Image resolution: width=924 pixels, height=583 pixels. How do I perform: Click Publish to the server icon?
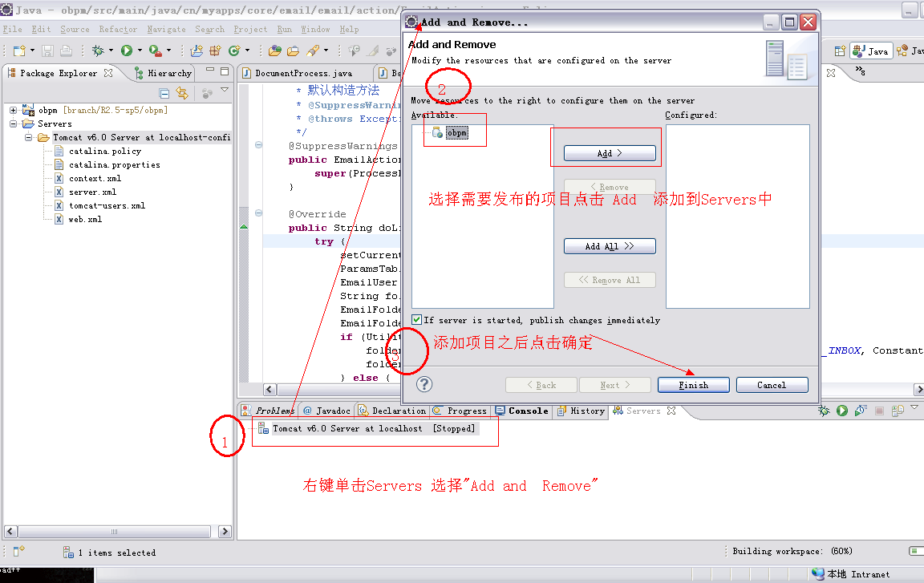(898, 411)
